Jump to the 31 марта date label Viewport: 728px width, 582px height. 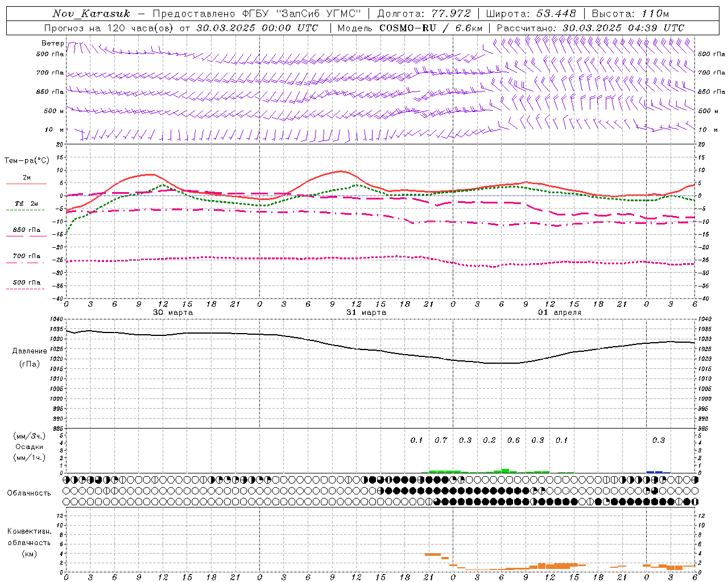point(366,313)
